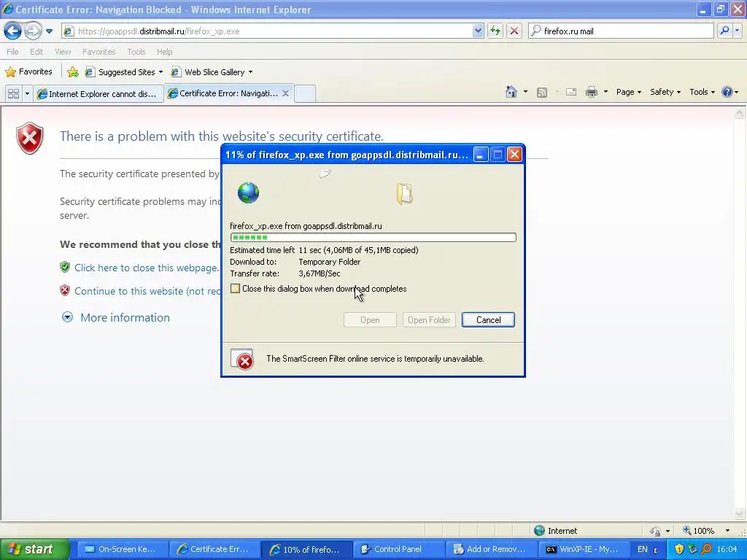Switch to Control Panel taskbar item

coord(400,549)
